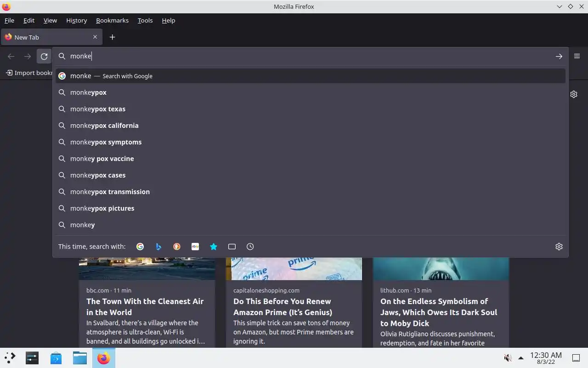Image resolution: width=588 pixels, height=368 pixels.
Task: Show hidden system tray icons
Action: [x=521, y=358]
